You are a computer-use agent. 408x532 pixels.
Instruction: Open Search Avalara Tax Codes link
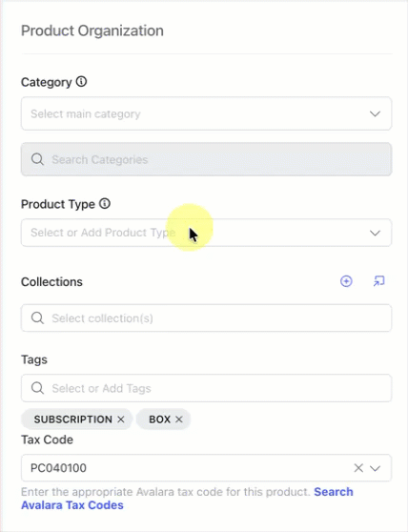pos(187,499)
